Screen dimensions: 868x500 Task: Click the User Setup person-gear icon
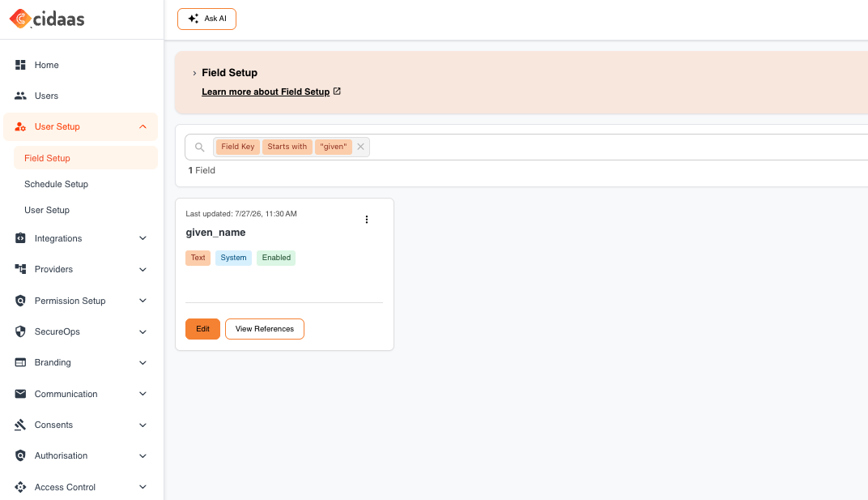pyautogui.click(x=20, y=127)
